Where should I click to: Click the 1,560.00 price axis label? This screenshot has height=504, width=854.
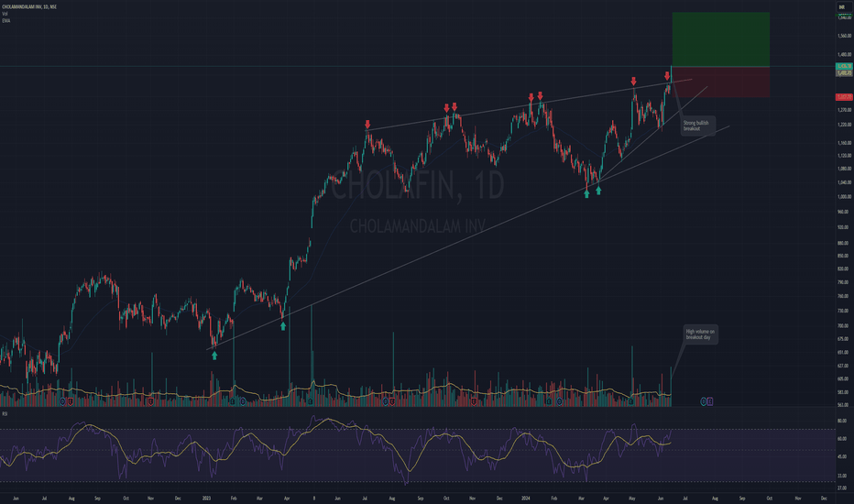click(845, 36)
